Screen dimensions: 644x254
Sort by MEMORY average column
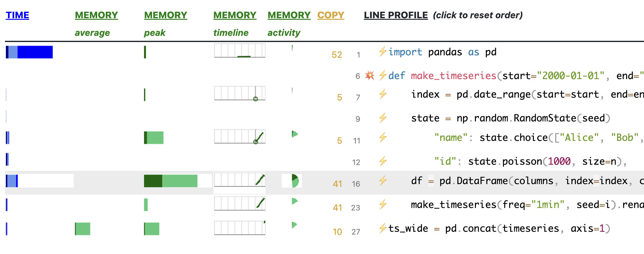point(96,15)
